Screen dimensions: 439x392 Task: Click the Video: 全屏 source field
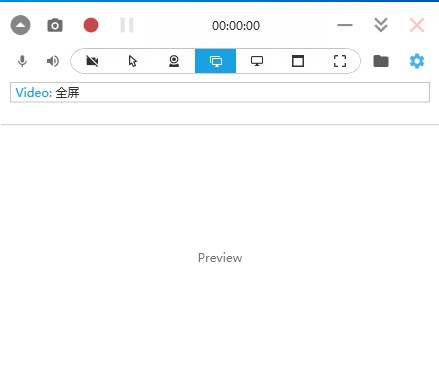[220, 92]
